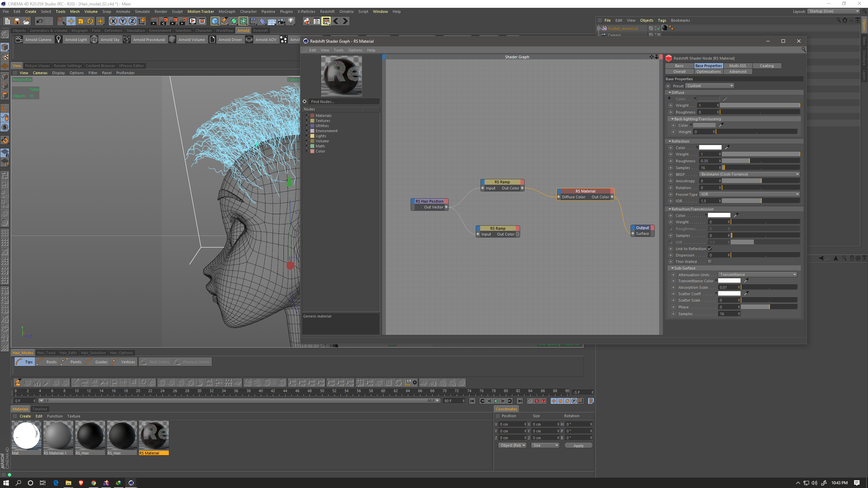
Task: Click the Arnold Light icon
Action: pos(59,40)
